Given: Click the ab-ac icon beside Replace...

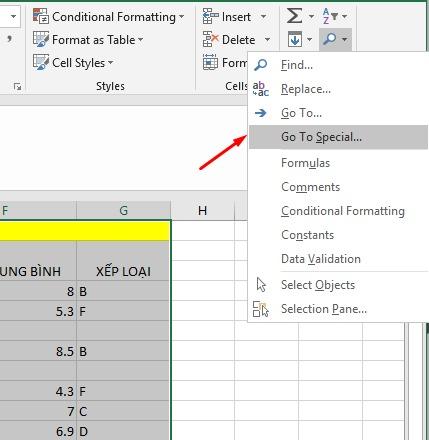Looking at the screenshot, I should click(261, 89).
